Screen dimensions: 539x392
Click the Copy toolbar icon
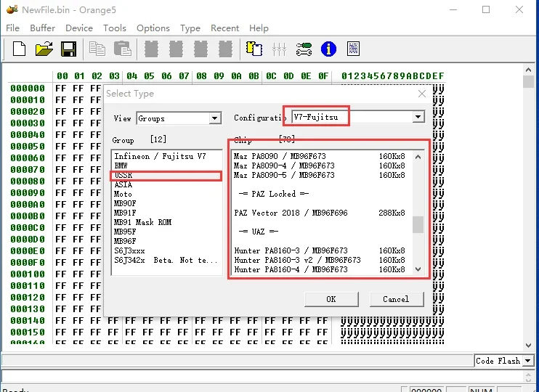tap(97, 49)
